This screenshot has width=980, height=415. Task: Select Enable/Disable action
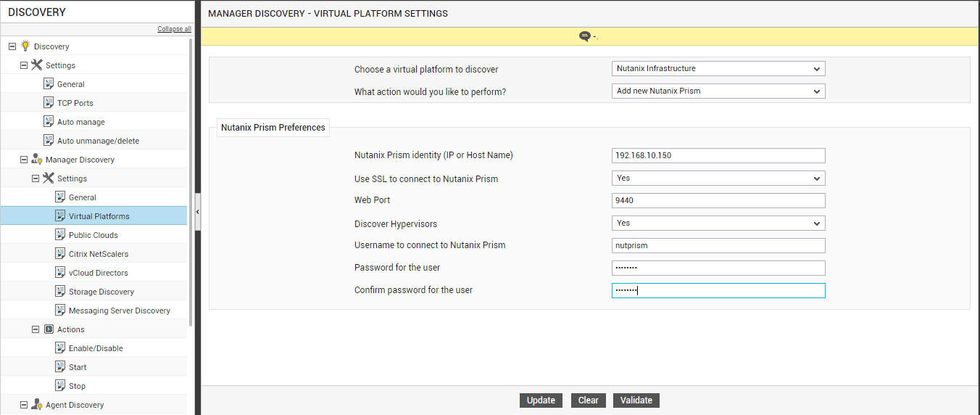(96, 348)
